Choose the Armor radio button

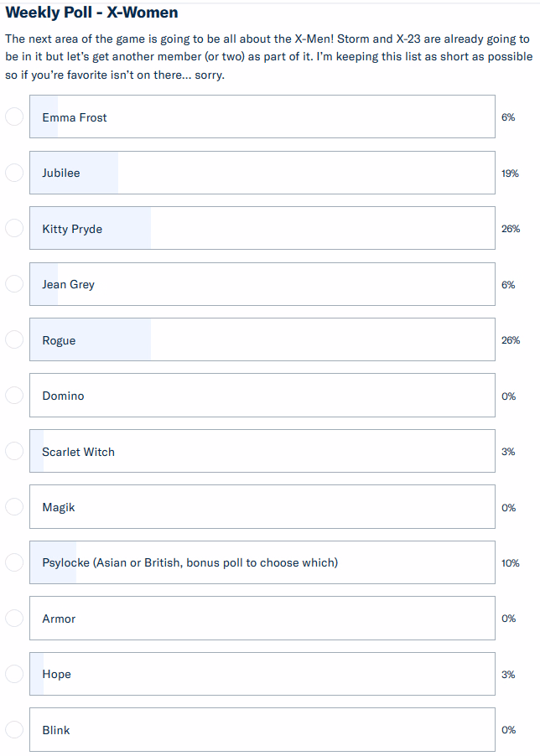(x=14, y=619)
